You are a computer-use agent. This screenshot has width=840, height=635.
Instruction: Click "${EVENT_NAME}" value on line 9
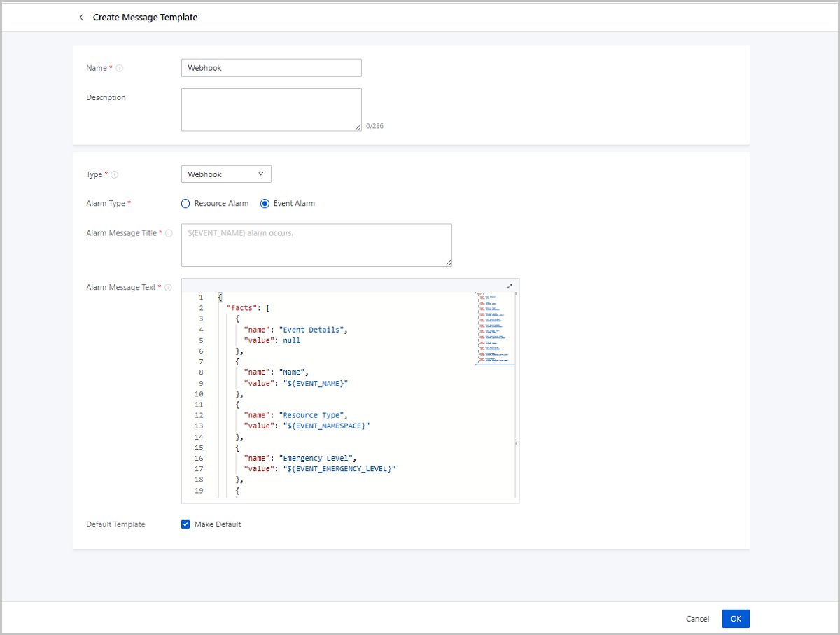[x=315, y=383]
